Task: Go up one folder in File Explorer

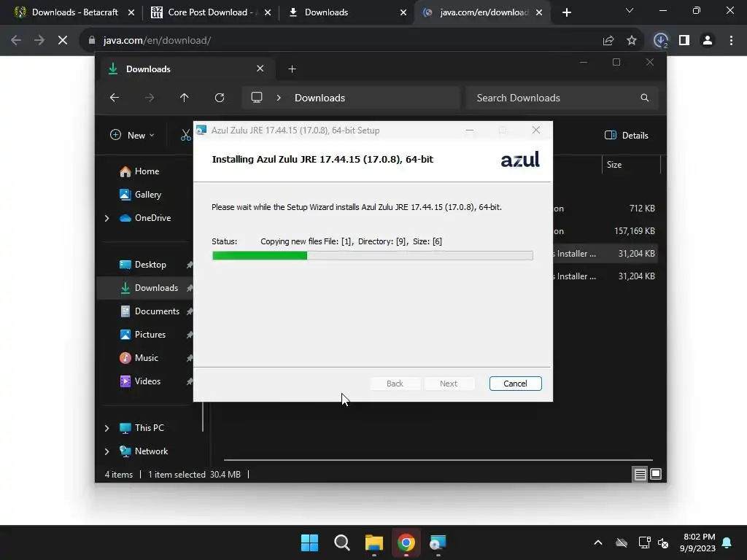Action: [x=185, y=98]
